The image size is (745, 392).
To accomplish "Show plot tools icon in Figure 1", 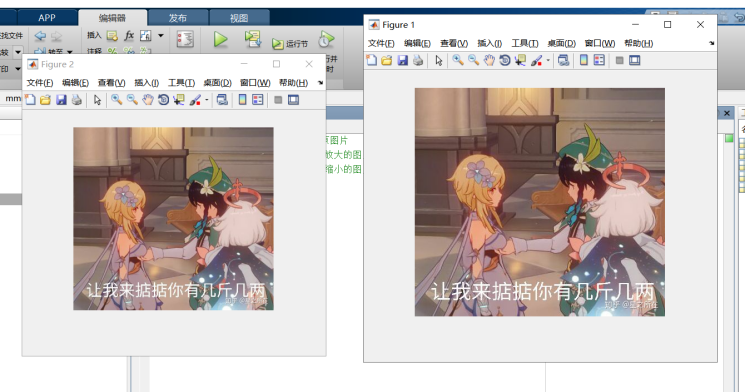I will pos(635,60).
